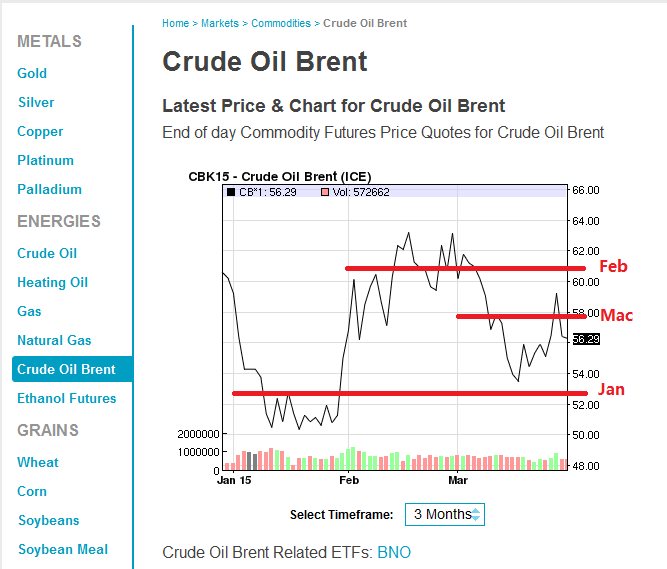The image size is (667, 569).
Task: Click the Gold link in sidebar
Action: coord(32,73)
